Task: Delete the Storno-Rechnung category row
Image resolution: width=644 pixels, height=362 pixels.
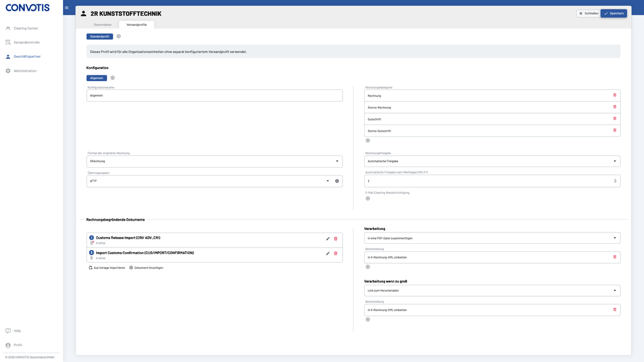Action: pyautogui.click(x=615, y=107)
